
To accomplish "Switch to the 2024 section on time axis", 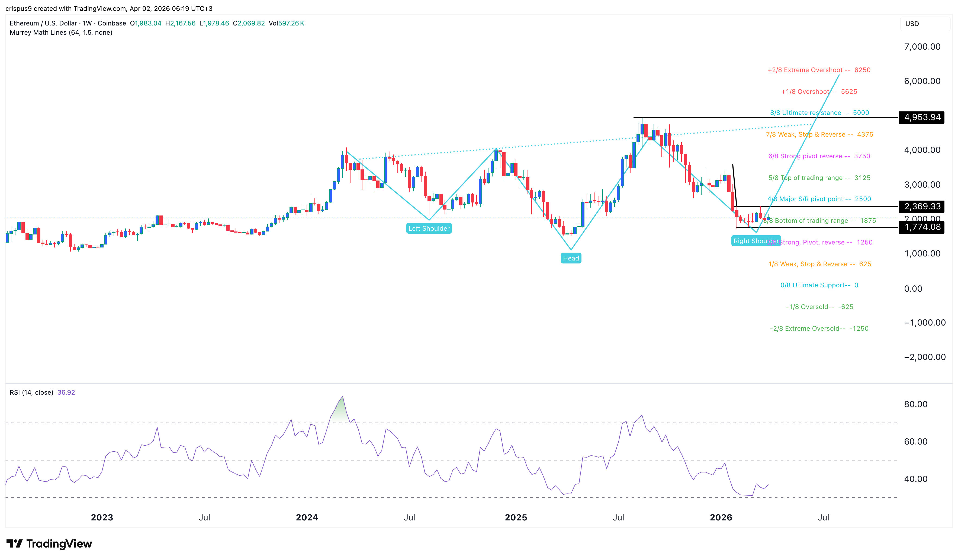I will tap(307, 517).
